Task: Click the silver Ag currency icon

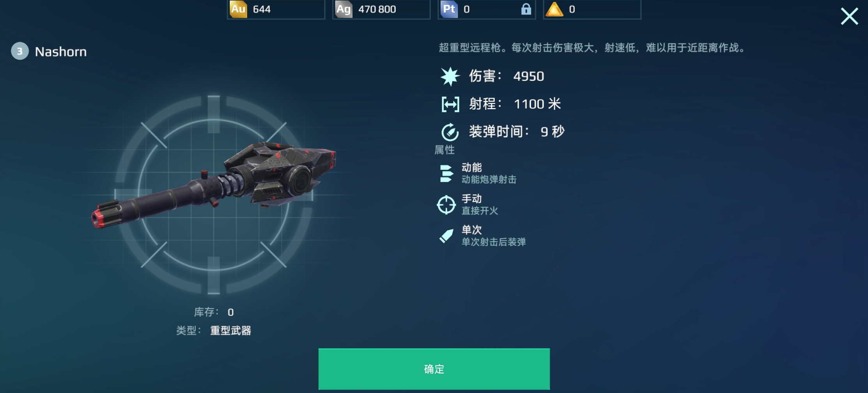Action: point(344,9)
